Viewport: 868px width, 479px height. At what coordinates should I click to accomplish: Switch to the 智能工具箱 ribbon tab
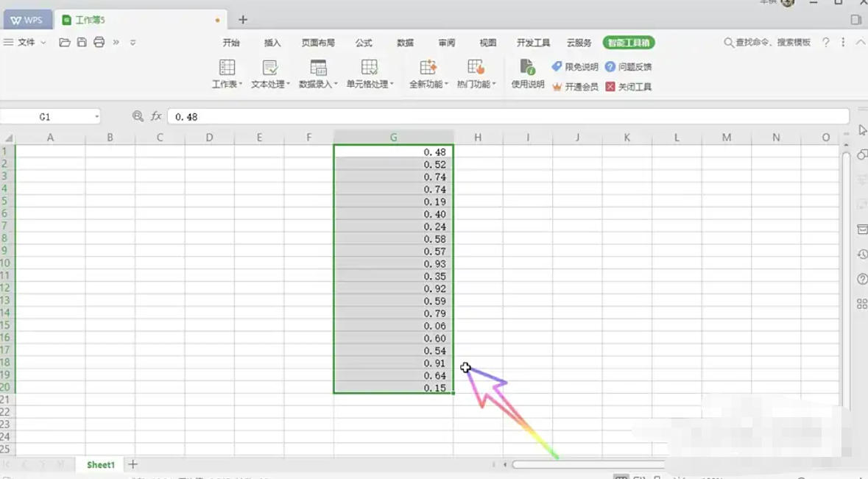629,42
